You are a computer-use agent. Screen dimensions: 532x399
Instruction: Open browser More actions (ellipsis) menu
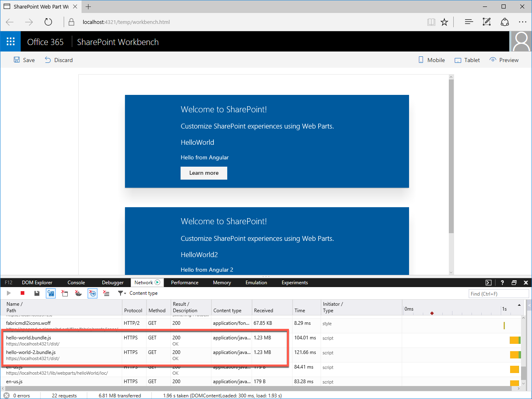point(522,22)
